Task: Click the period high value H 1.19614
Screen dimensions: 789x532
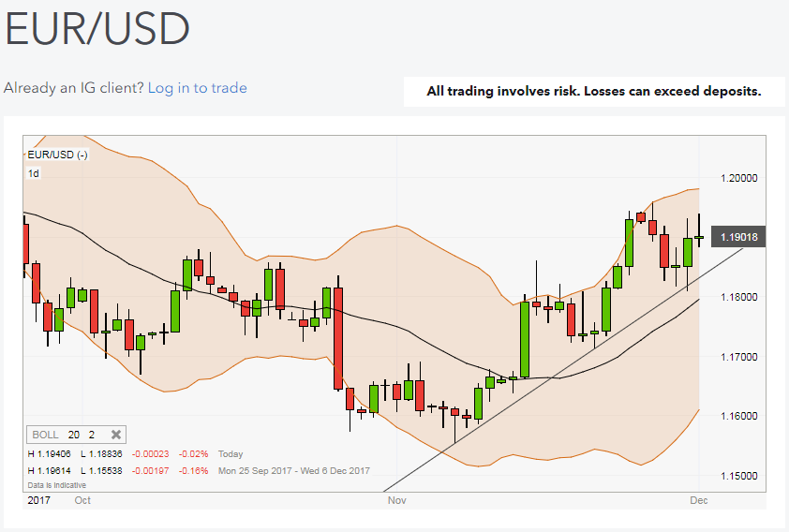Action: click(x=50, y=471)
